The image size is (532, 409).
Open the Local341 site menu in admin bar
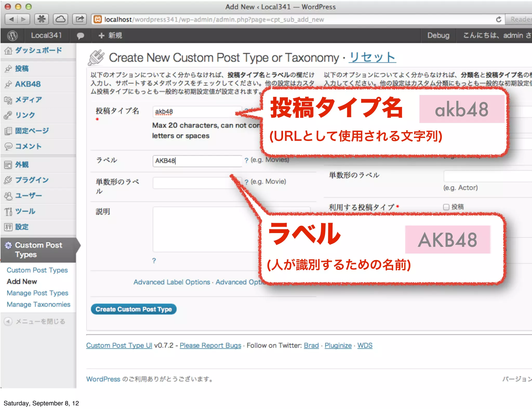tap(46, 36)
